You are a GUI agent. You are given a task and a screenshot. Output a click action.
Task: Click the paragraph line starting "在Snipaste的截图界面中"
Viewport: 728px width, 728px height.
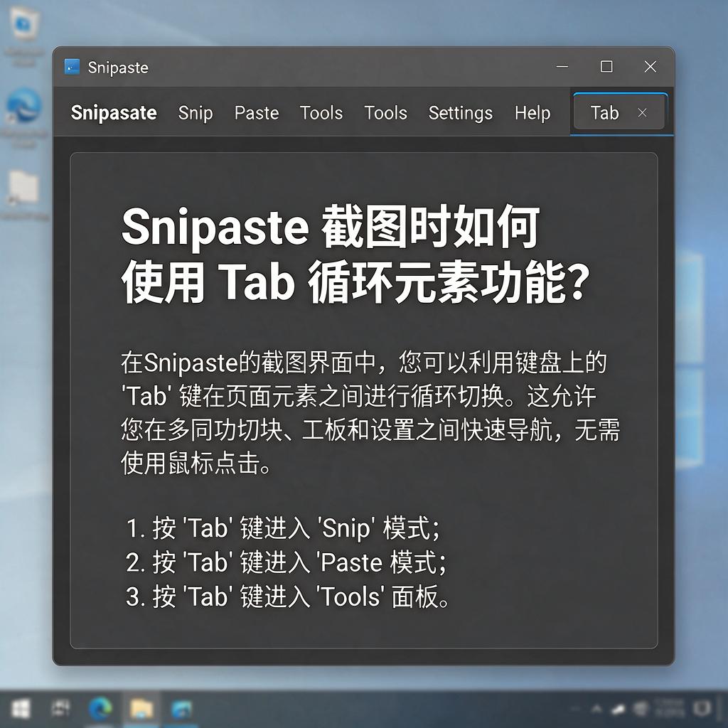tap(364, 363)
